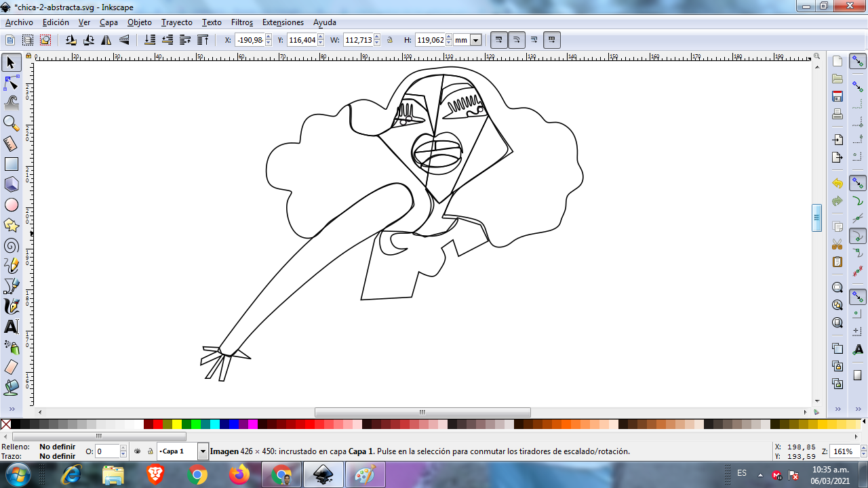Raise selection to top
Viewport: 868px width, 488px height.
click(203, 40)
